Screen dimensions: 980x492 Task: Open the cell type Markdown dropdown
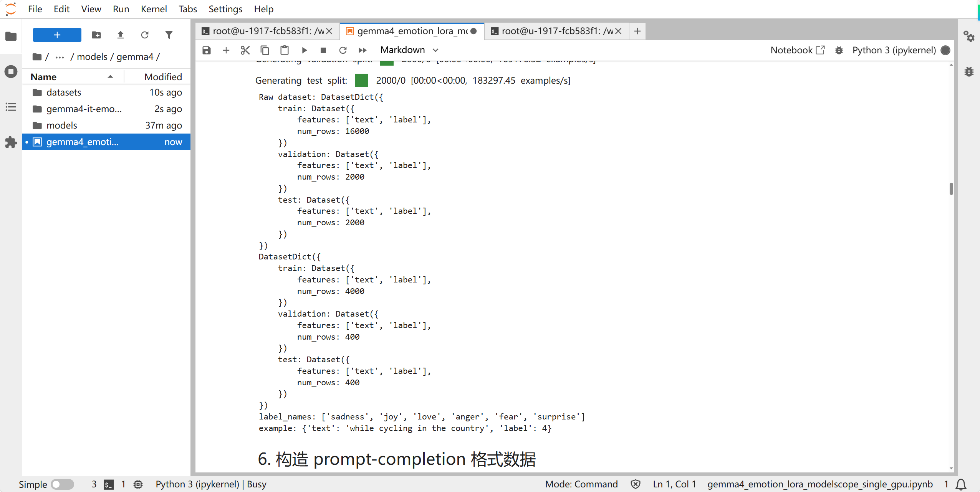point(409,50)
